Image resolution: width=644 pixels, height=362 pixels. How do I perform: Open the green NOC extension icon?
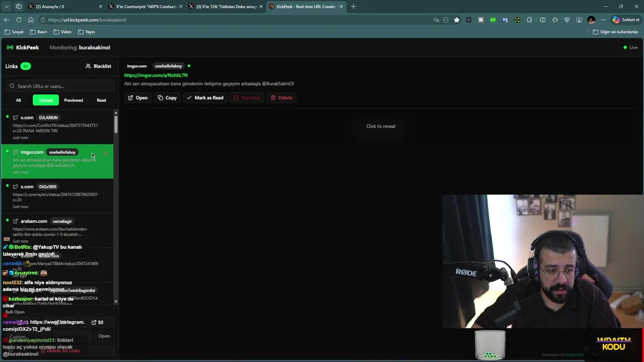tap(493, 20)
